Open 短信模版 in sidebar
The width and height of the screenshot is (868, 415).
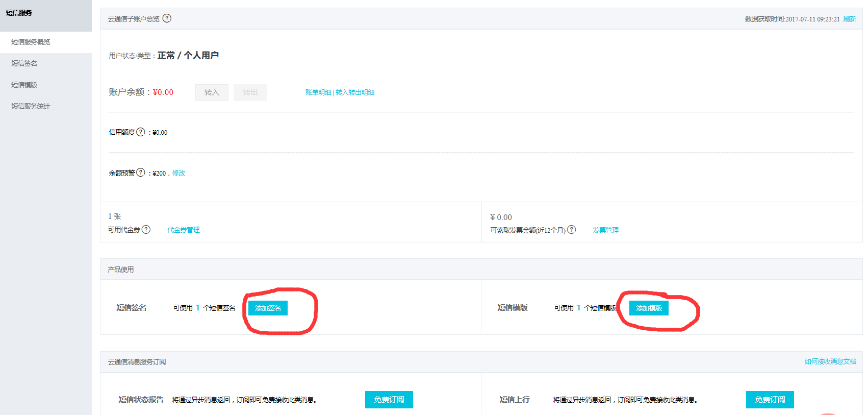tap(46, 85)
